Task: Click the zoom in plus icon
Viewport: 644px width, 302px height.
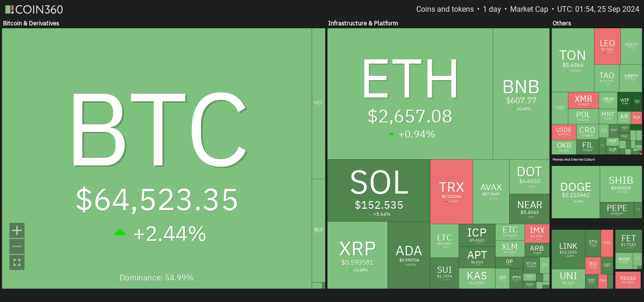Action: click(17, 230)
